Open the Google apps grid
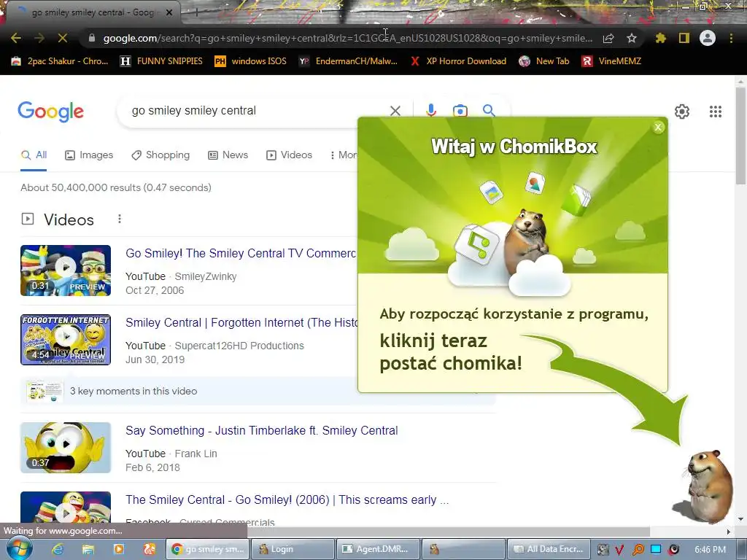This screenshot has height=560, width=747. [716, 112]
